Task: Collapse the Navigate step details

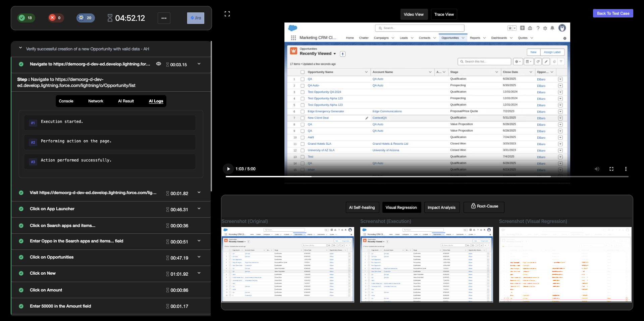Action: [199, 64]
